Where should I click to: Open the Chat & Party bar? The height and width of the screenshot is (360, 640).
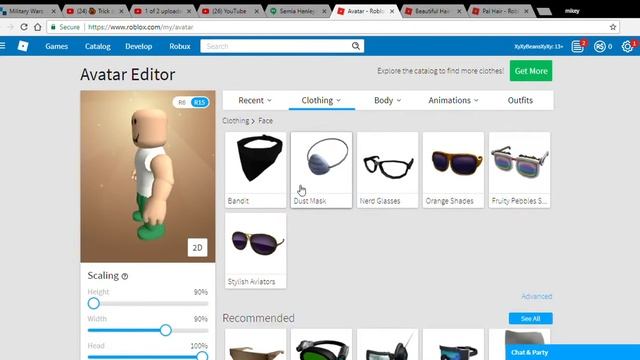pos(573,352)
